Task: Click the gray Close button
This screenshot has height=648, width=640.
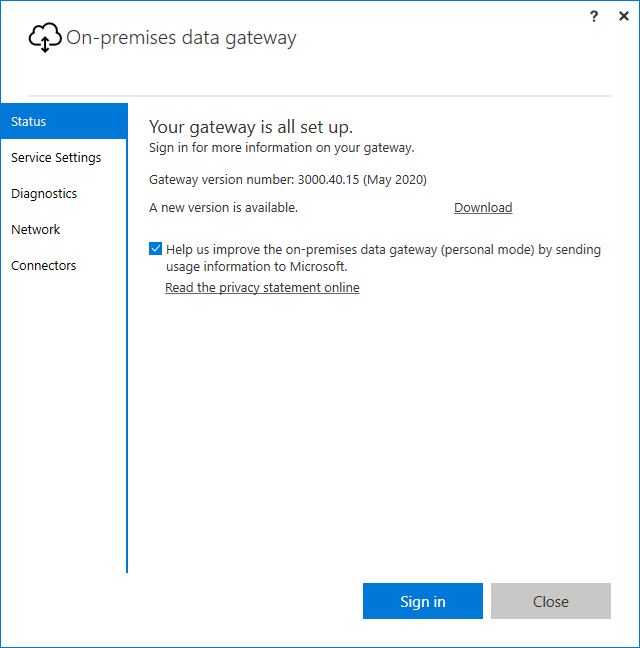Action: [x=551, y=601]
